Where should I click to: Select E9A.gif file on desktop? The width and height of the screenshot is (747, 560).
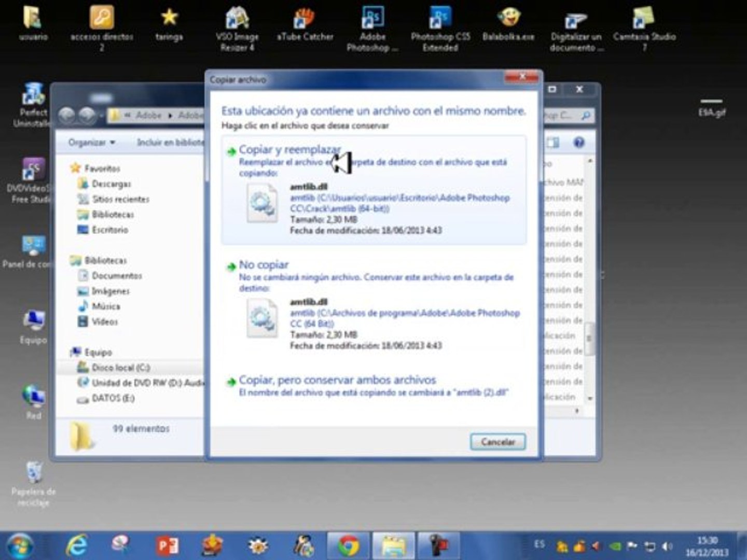pos(712,107)
